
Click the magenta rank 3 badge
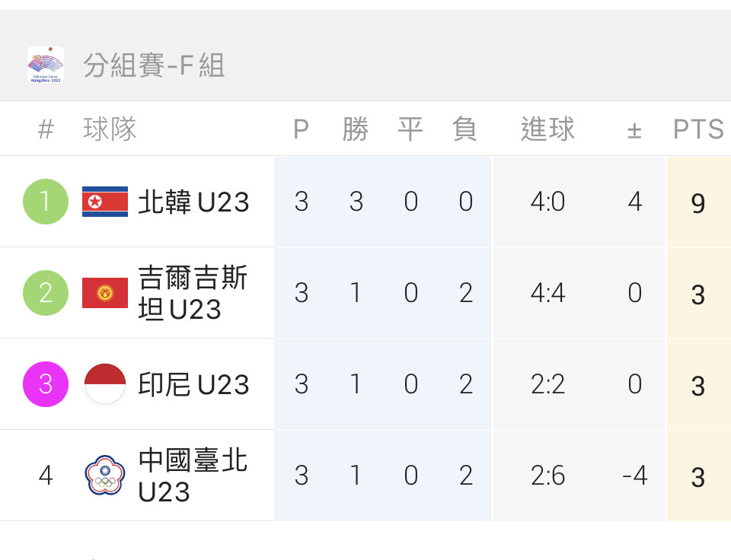click(x=46, y=384)
